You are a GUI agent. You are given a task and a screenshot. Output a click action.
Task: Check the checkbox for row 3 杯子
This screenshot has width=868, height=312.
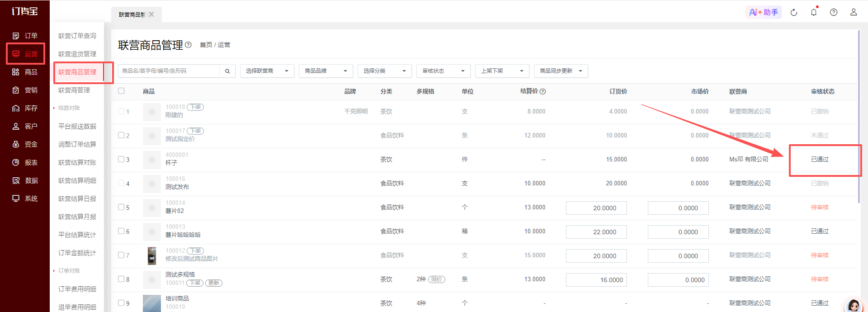[121, 159]
